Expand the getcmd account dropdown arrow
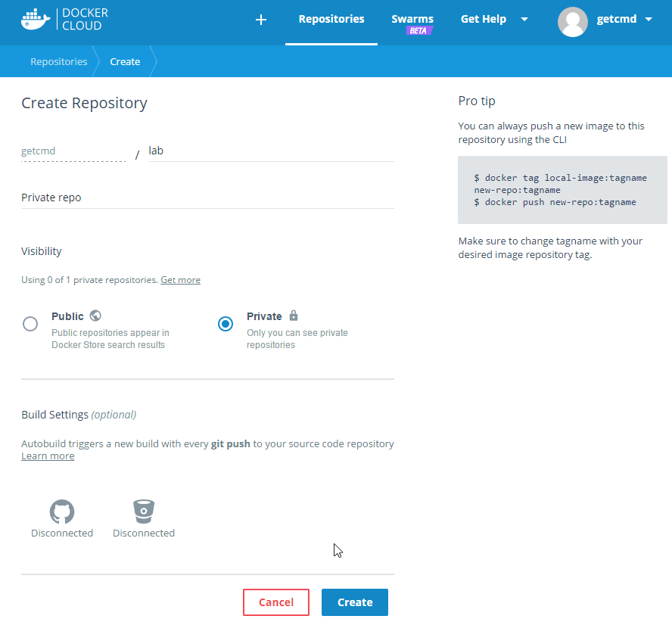Viewport: 672px width, 619px height. pos(649,19)
